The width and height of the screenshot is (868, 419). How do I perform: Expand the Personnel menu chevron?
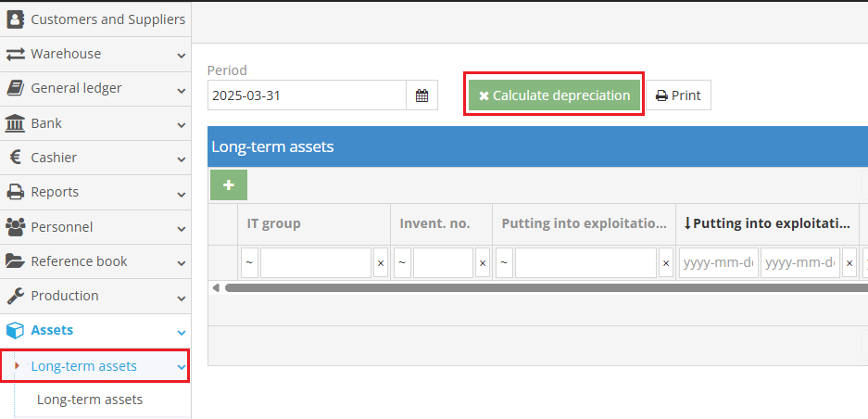coord(182,227)
